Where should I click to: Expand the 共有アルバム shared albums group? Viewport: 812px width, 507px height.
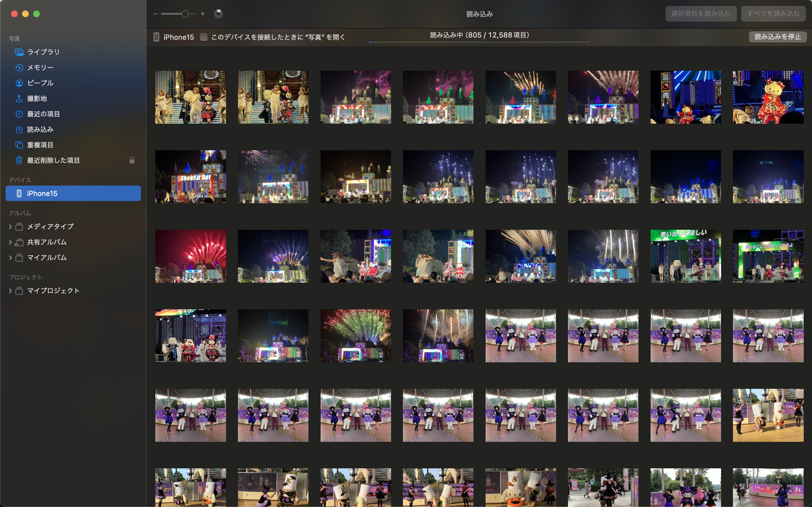click(x=11, y=242)
